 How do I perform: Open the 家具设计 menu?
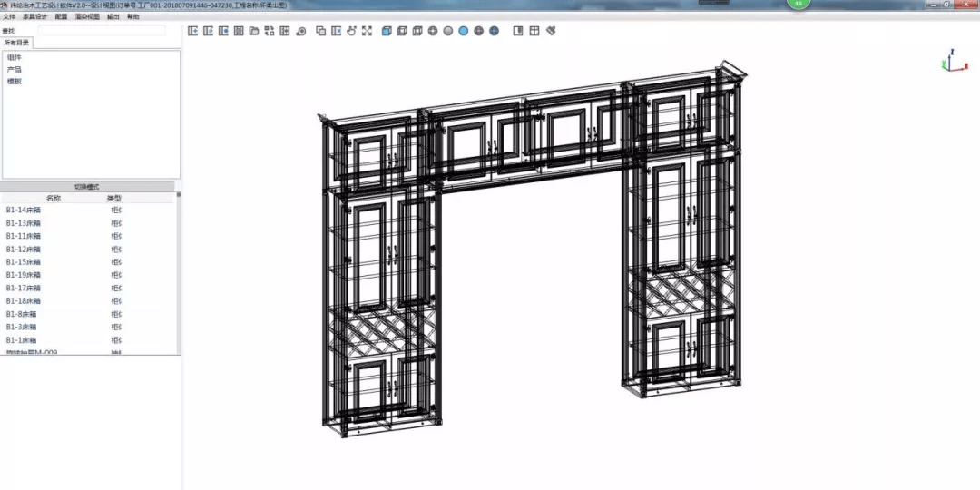34,16
